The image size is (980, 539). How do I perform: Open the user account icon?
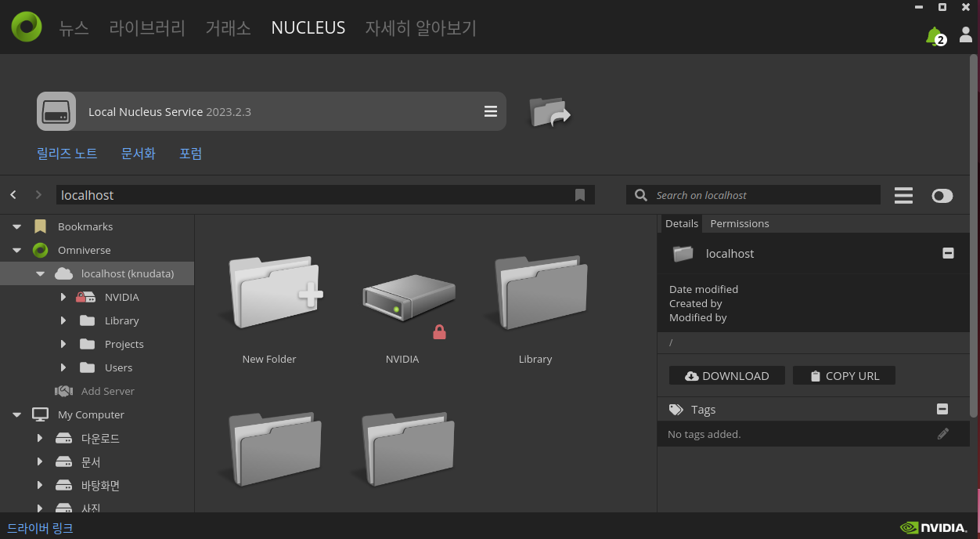[966, 35]
